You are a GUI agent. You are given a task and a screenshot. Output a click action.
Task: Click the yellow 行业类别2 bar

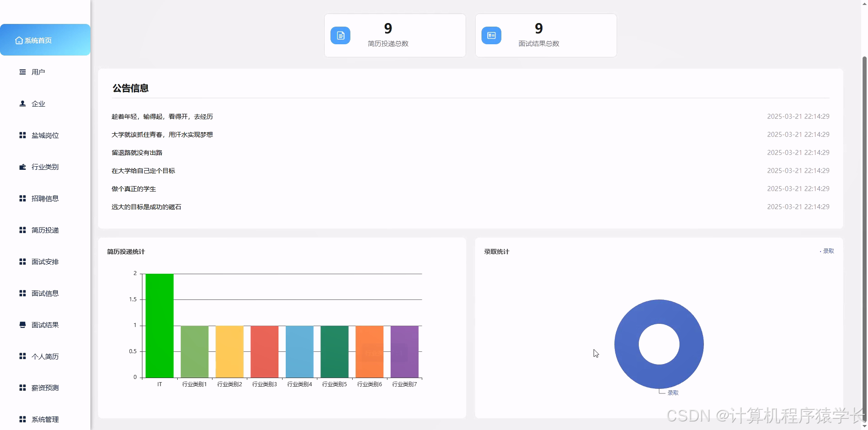[230, 351]
